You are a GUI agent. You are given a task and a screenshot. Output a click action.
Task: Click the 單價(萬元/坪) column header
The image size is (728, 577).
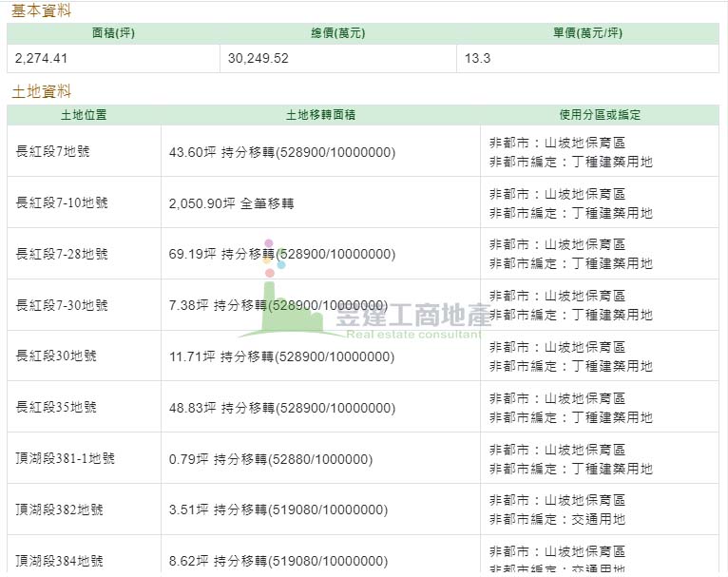click(587, 33)
